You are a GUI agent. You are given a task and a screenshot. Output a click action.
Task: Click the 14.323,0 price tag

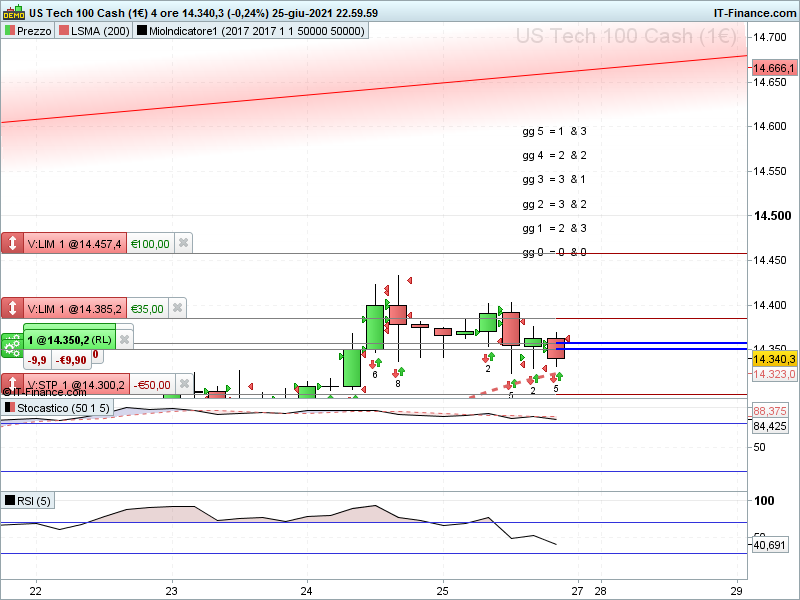(x=774, y=374)
